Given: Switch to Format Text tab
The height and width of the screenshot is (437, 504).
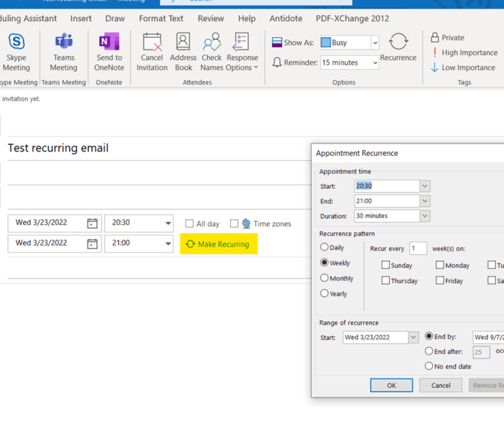Looking at the screenshot, I should 161,18.
